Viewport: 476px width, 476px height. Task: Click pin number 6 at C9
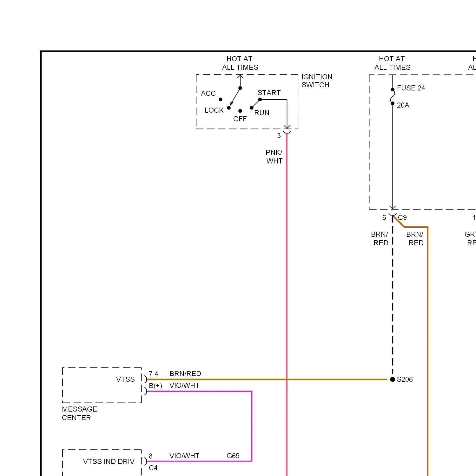384,217
